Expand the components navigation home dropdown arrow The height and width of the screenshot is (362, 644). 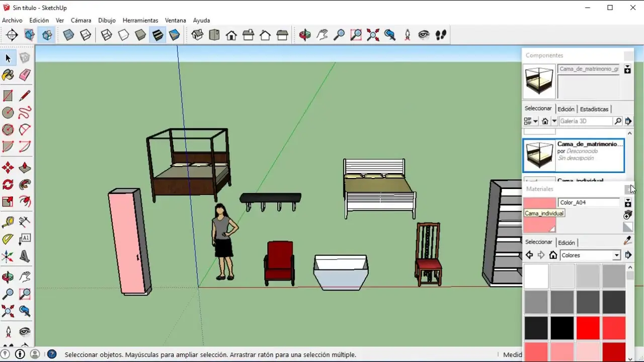pyautogui.click(x=554, y=121)
